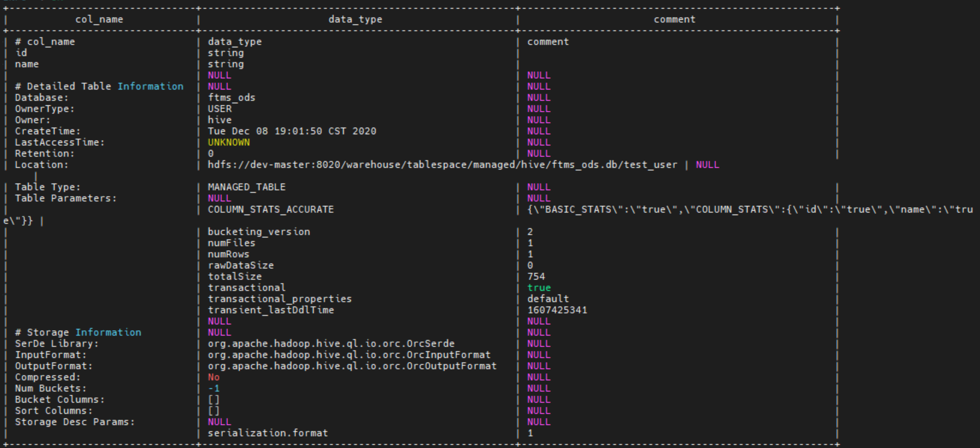Click the red No compressed value
The height and width of the screenshot is (448, 980).
(213, 377)
